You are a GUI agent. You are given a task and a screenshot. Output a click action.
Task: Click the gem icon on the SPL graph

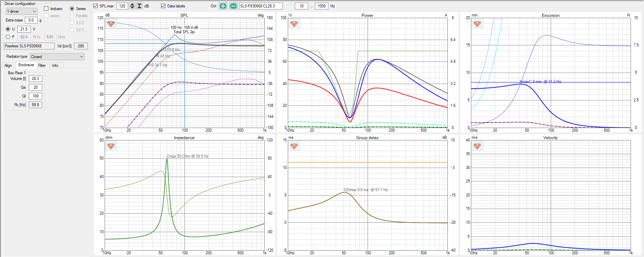[111, 24]
